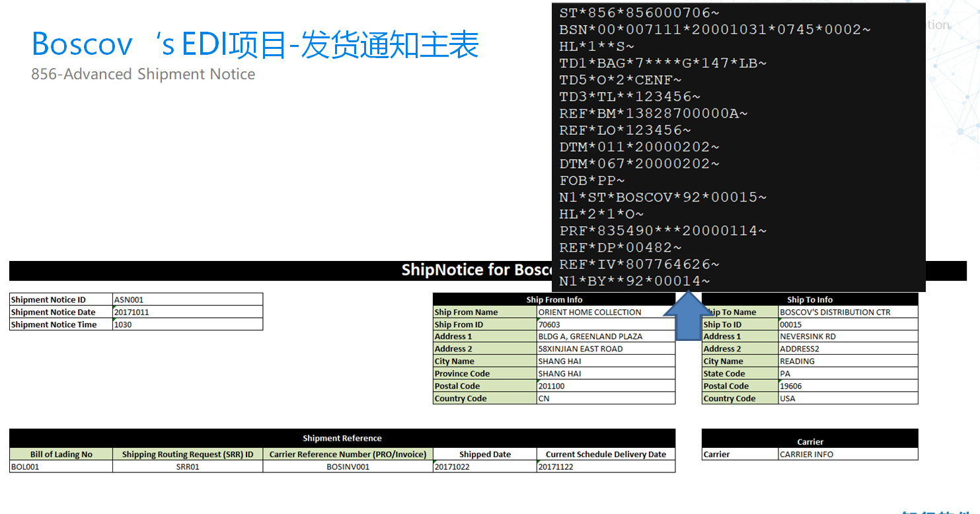The height and width of the screenshot is (514, 980).
Task: Click the "Ship To ID" label
Action: (x=740, y=324)
